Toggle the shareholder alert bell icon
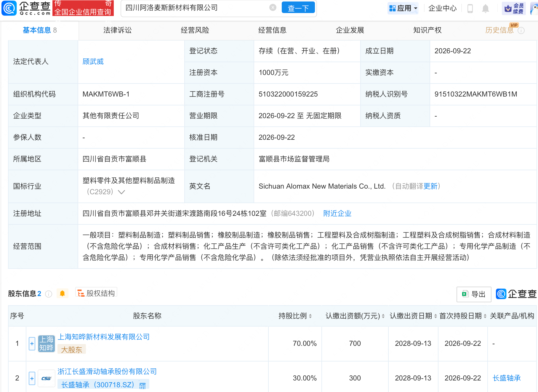This screenshot has height=392, width=538. (x=62, y=293)
